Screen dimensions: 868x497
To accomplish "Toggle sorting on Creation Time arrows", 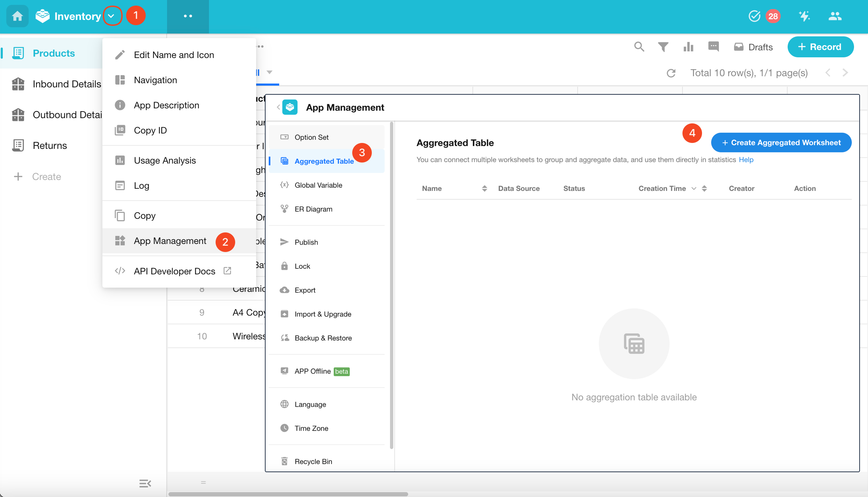I will [x=704, y=188].
